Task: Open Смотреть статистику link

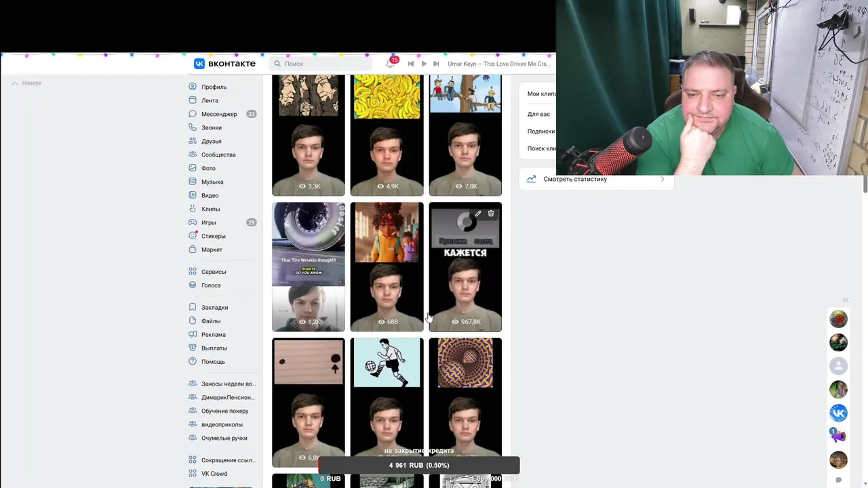Action: click(x=575, y=179)
